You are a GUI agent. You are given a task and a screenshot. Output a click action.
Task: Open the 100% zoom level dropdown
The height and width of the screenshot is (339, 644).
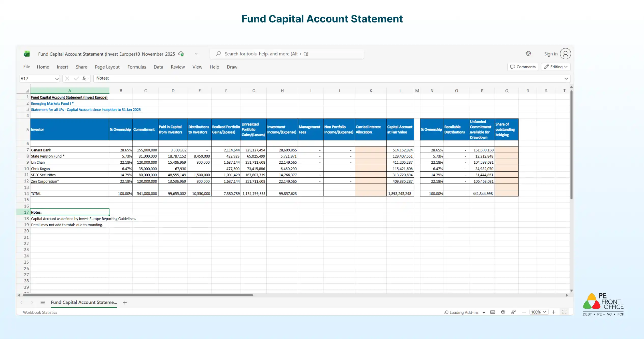pos(539,312)
